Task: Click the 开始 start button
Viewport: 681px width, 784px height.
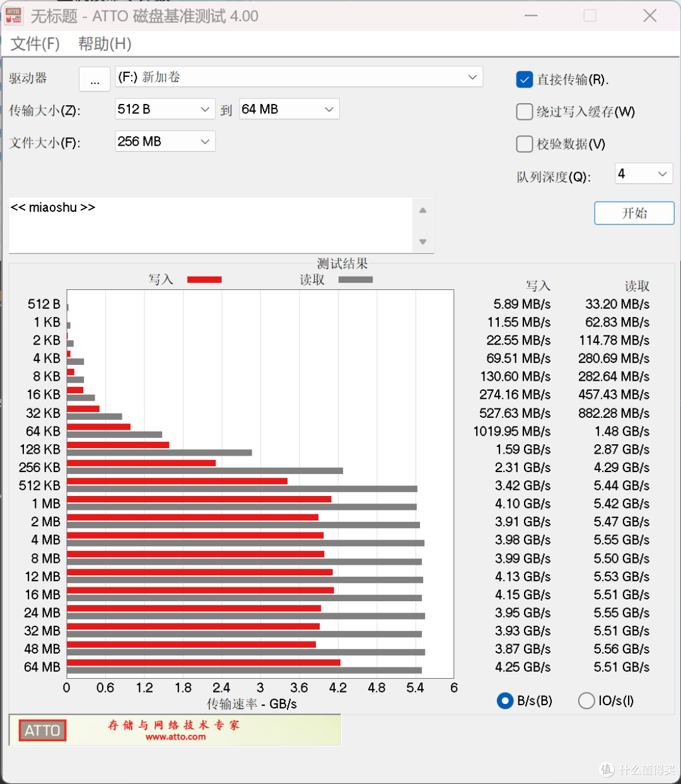Action: click(634, 213)
